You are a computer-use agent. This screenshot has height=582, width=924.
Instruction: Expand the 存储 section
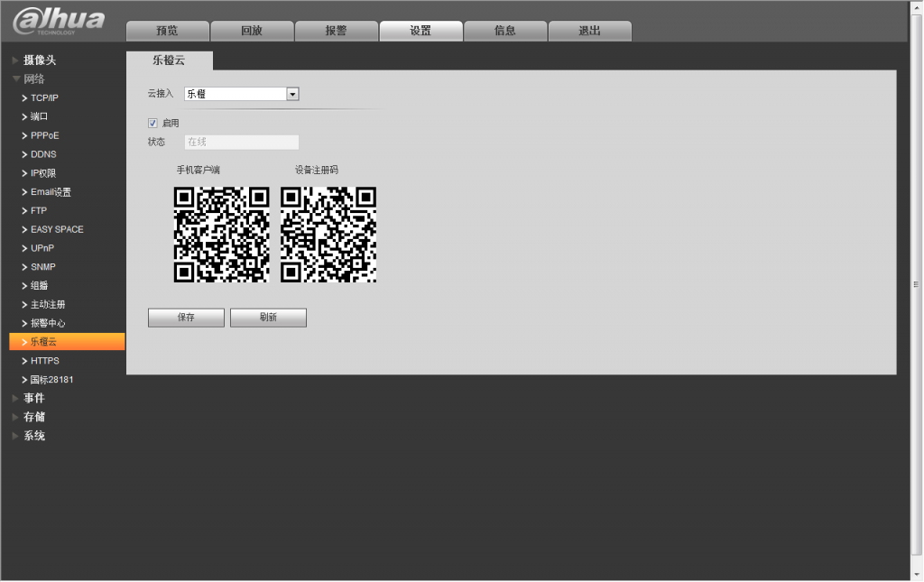(x=34, y=417)
